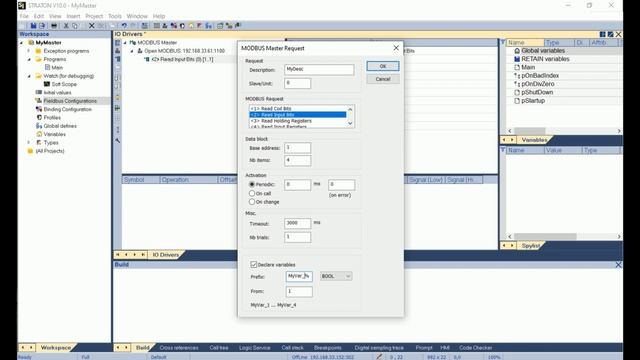Image resolution: width=640 pixels, height=360 pixels.
Task: Open the Edit menu
Action: click(x=39, y=16)
